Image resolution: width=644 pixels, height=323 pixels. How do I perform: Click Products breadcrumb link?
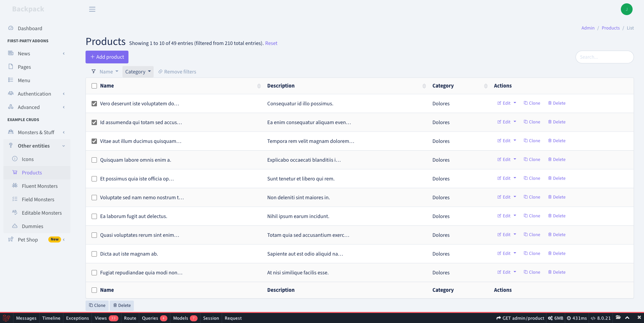(610, 28)
